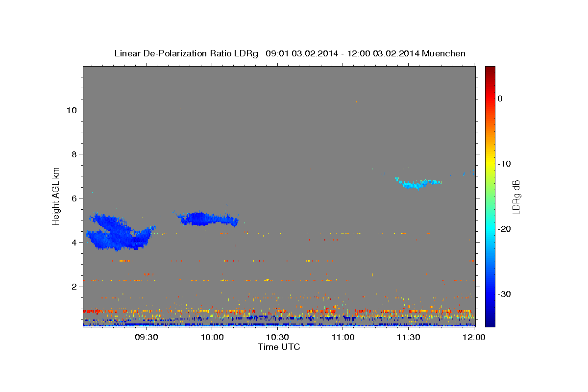Click the station name 'Muenchen' in title
The height and width of the screenshot is (392, 588).
coord(443,53)
